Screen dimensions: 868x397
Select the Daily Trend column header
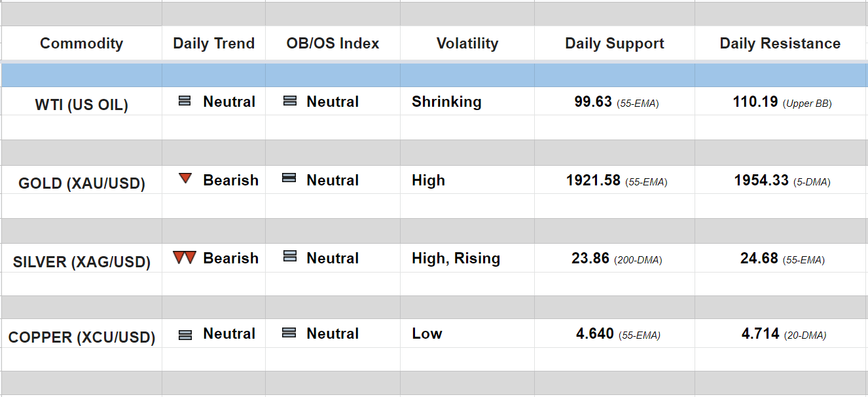coord(213,43)
